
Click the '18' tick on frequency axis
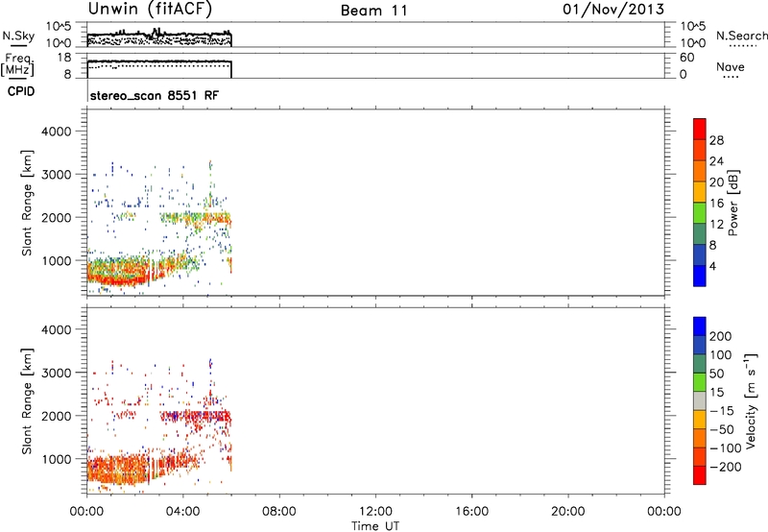pyautogui.click(x=64, y=58)
